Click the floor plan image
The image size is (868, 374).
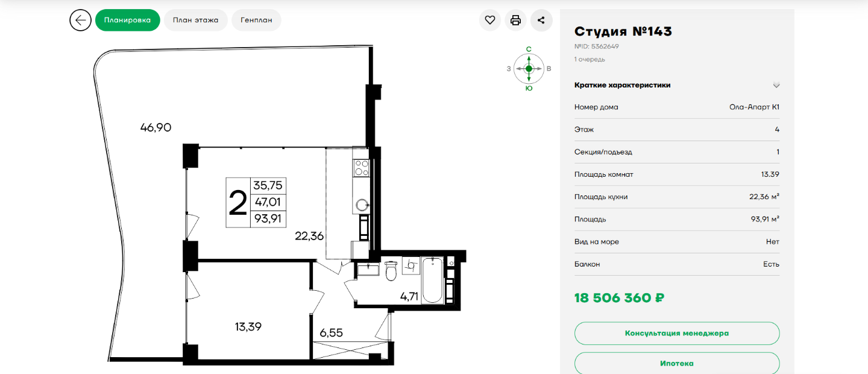(280, 205)
